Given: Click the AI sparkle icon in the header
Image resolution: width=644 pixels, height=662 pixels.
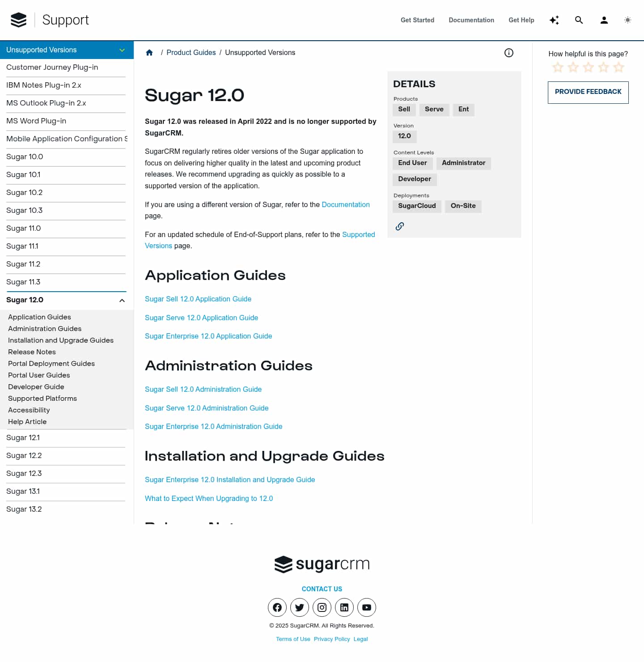Looking at the screenshot, I should 554,20.
